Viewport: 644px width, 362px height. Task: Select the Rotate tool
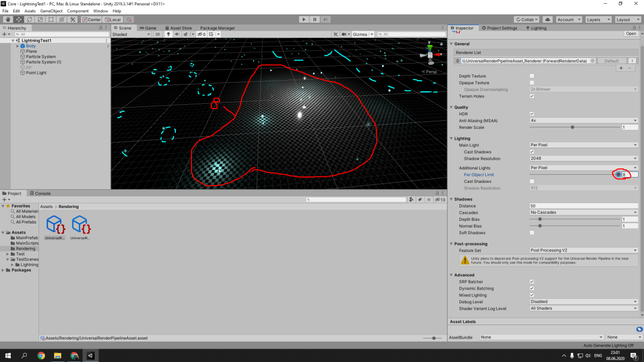coord(29,20)
